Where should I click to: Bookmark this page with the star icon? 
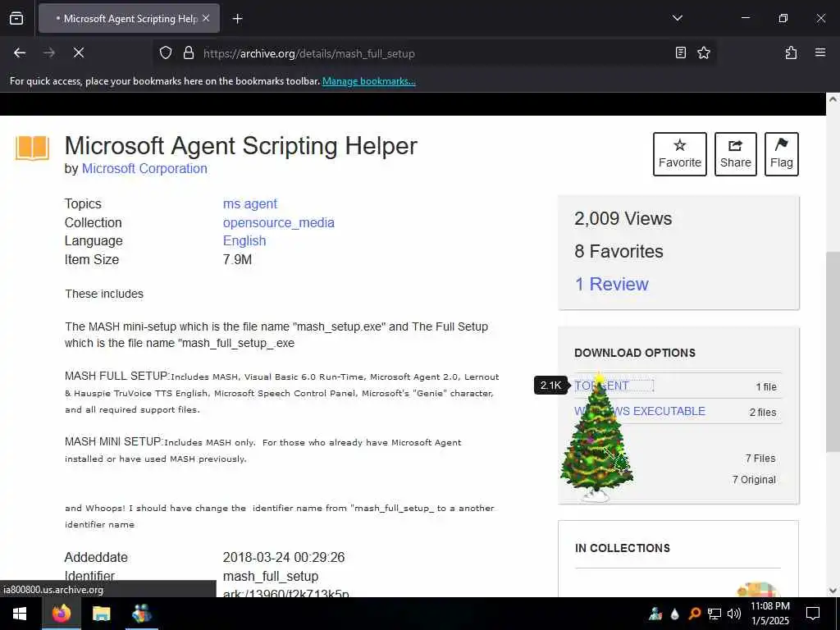coord(703,53)
